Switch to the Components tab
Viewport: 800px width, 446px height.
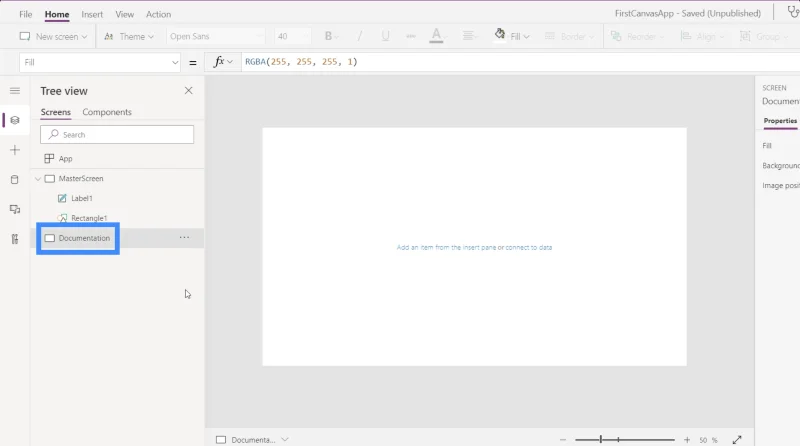point(107,112)
